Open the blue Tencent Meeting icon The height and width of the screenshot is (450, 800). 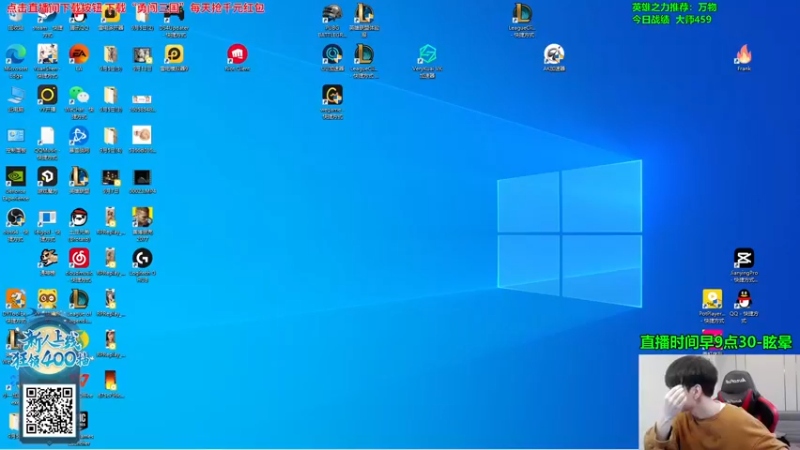79,136
